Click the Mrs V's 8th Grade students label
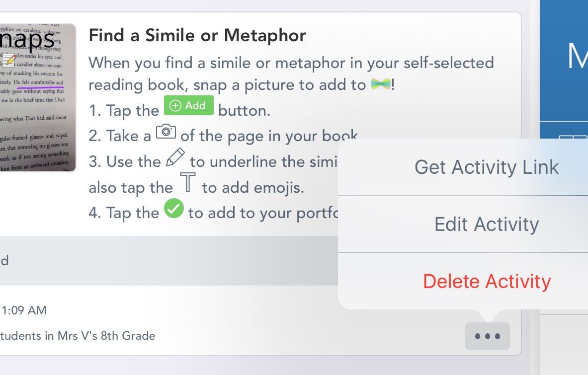The height and width of the screenshot is (375, 588). (78, 336)
